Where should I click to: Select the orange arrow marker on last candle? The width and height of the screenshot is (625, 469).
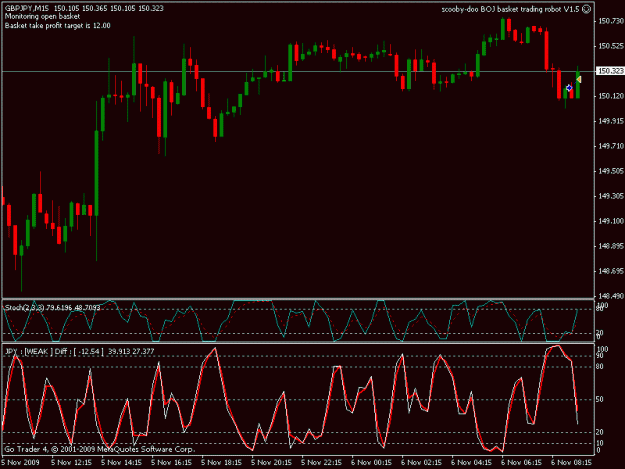[579, 80]
